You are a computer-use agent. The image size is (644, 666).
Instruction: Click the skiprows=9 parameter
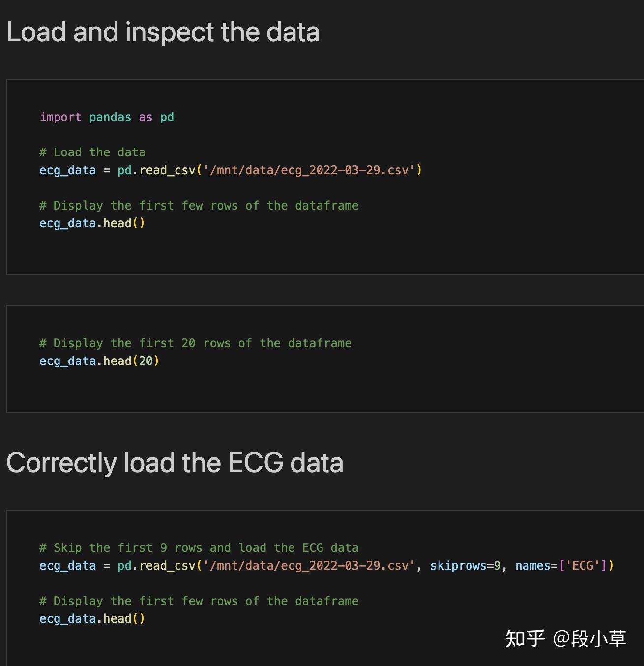point(465,566)
